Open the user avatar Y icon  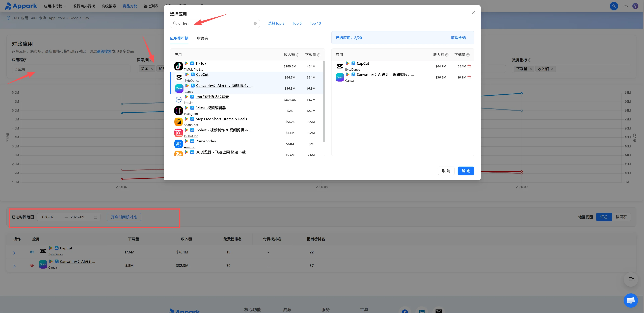[635, 6]
